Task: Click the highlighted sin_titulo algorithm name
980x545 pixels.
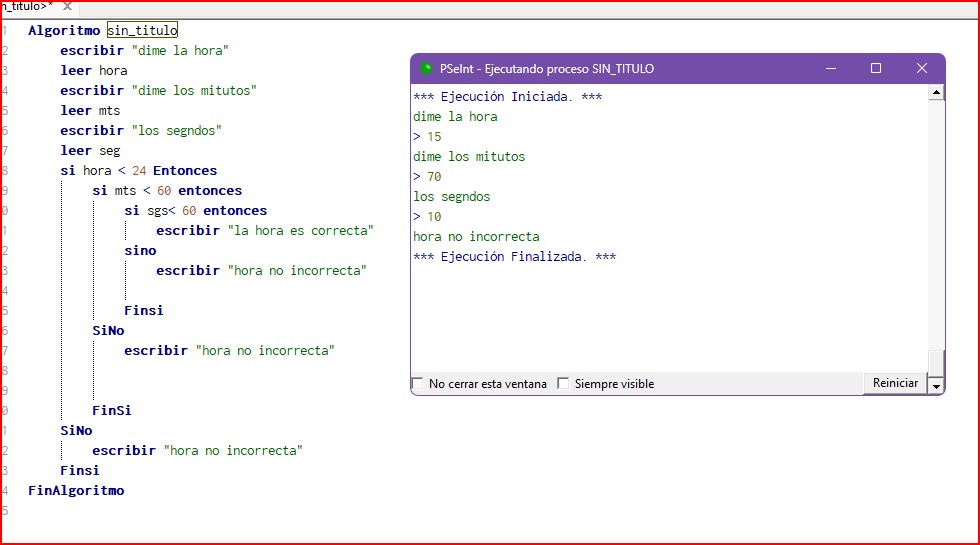Action: tap(142, 31)
